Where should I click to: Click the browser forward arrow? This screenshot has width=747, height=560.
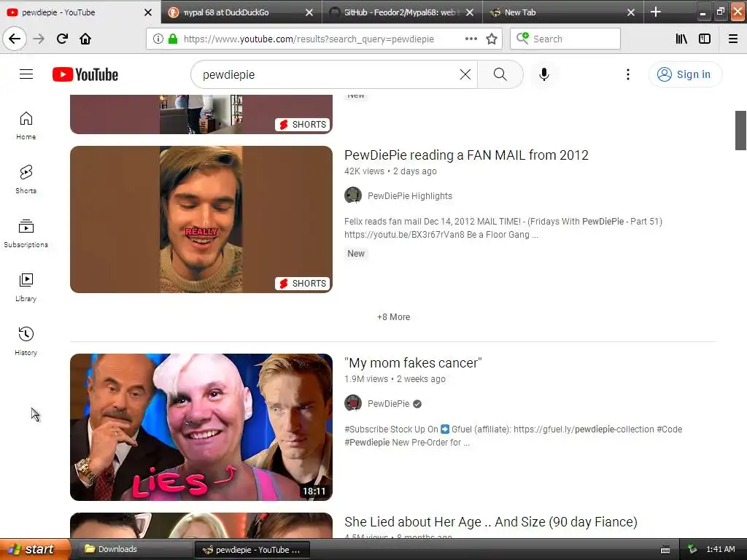coord(39,39)
